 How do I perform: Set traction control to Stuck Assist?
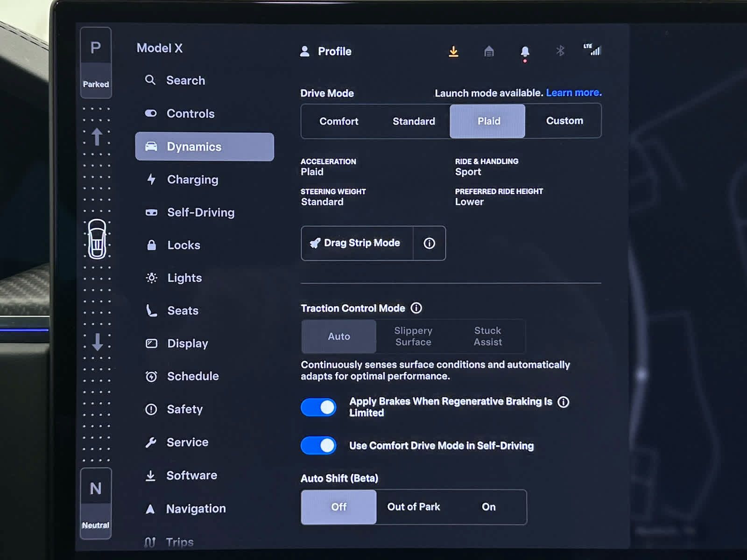(x=488, y=336)
